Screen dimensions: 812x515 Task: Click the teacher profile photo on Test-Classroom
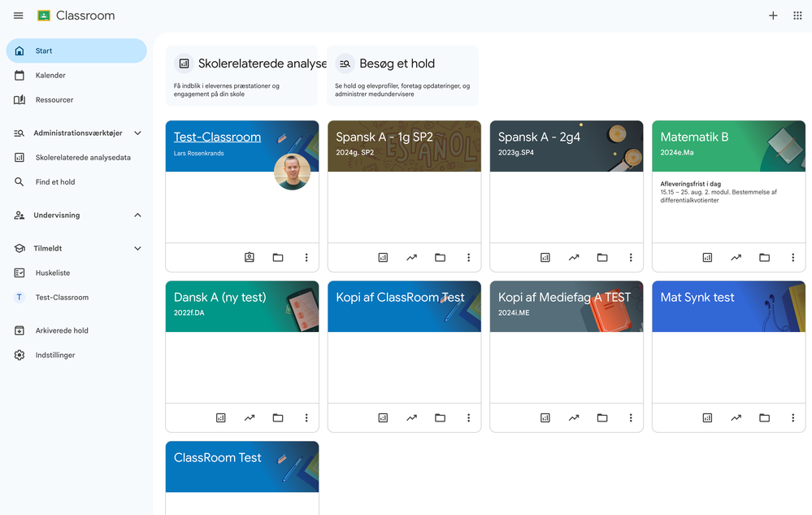click(292, 172)
